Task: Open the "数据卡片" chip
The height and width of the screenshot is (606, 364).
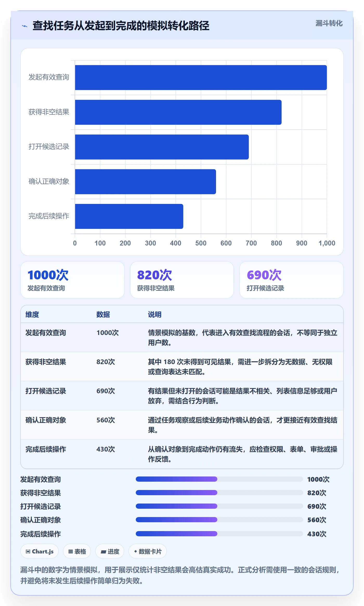Action: 147,551
